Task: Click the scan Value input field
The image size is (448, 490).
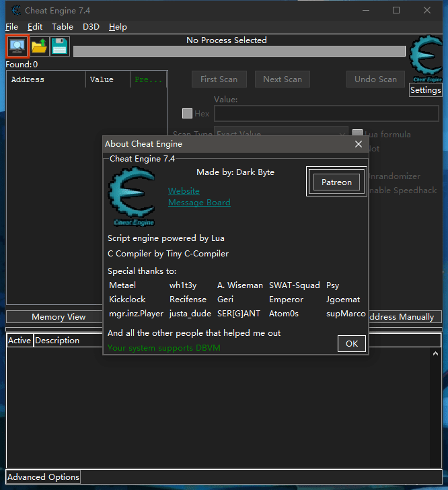Action: pyautogui.click(x=326, y=114)
